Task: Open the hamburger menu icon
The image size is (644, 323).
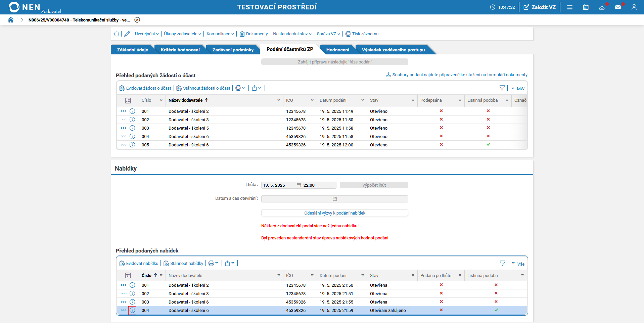Action: click(570, 7)
